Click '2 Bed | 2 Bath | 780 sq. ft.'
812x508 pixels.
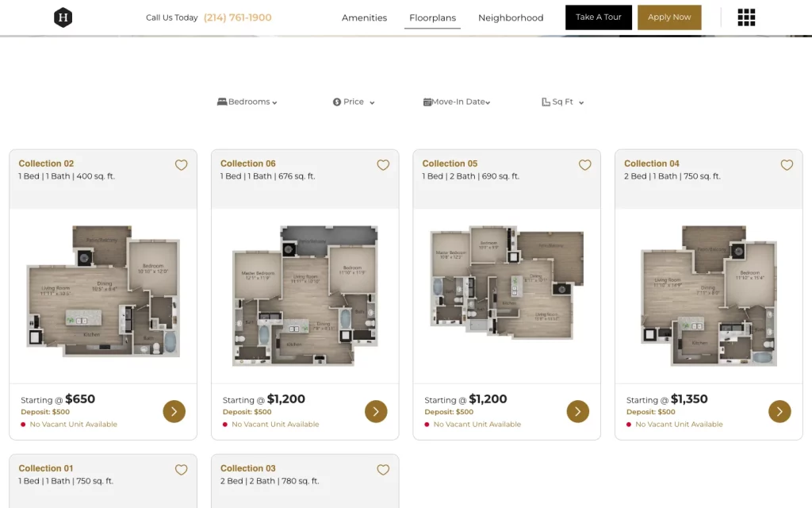(x=270, y=481)
